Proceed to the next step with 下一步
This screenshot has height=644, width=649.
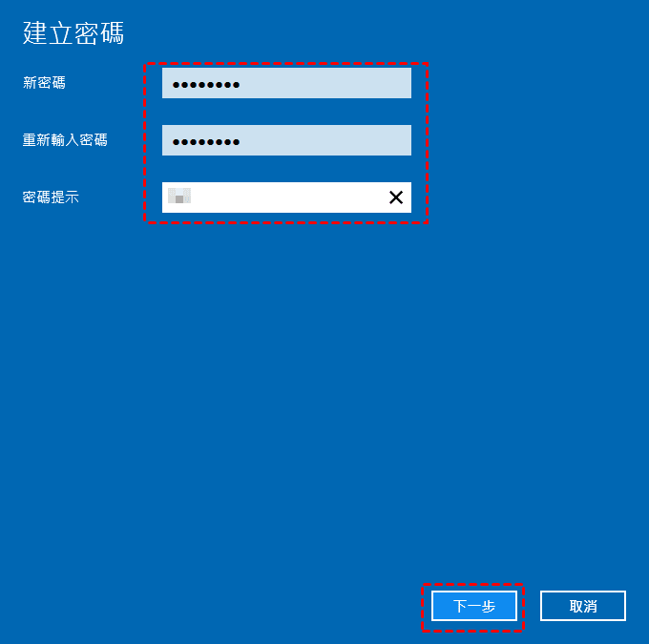coord(474,606)
